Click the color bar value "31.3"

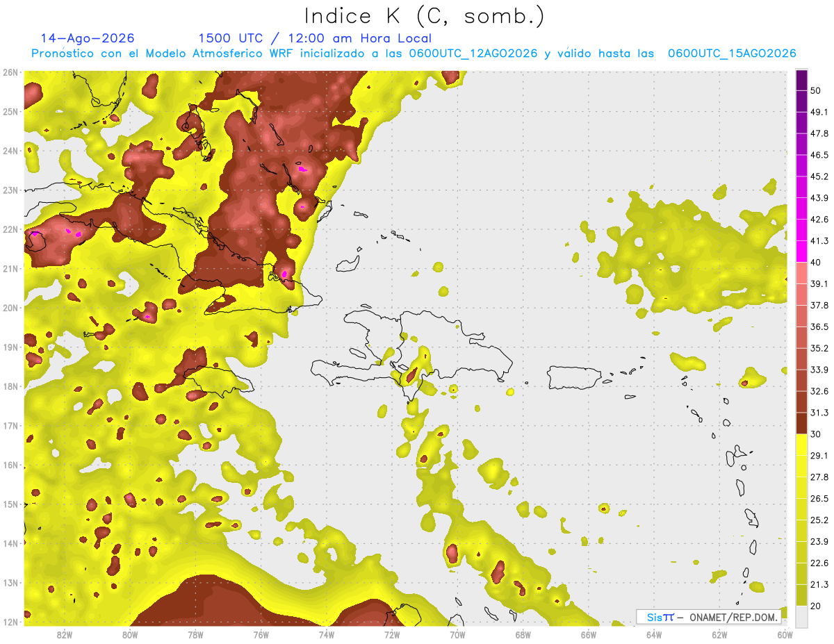pyautogui.click(x=819, y=413)
